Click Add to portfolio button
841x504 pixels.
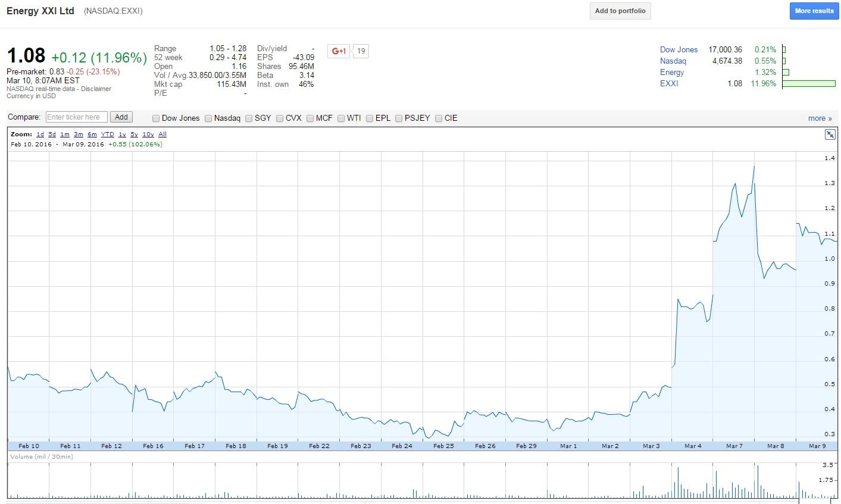620,11
